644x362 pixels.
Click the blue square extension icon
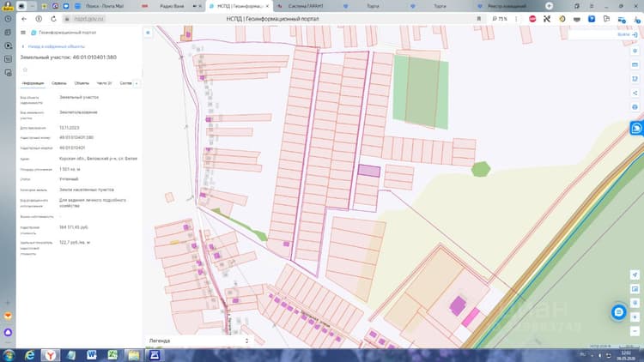(592, 19)
